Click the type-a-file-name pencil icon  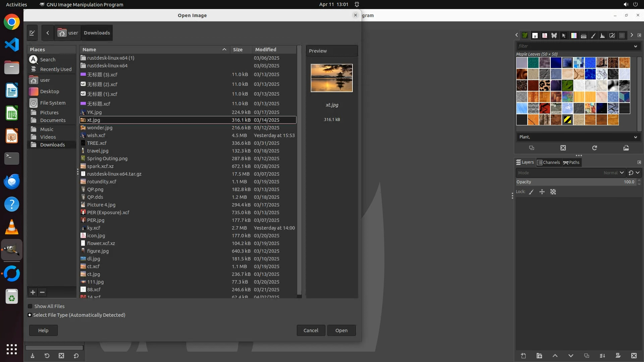click(x=32, y=33)
